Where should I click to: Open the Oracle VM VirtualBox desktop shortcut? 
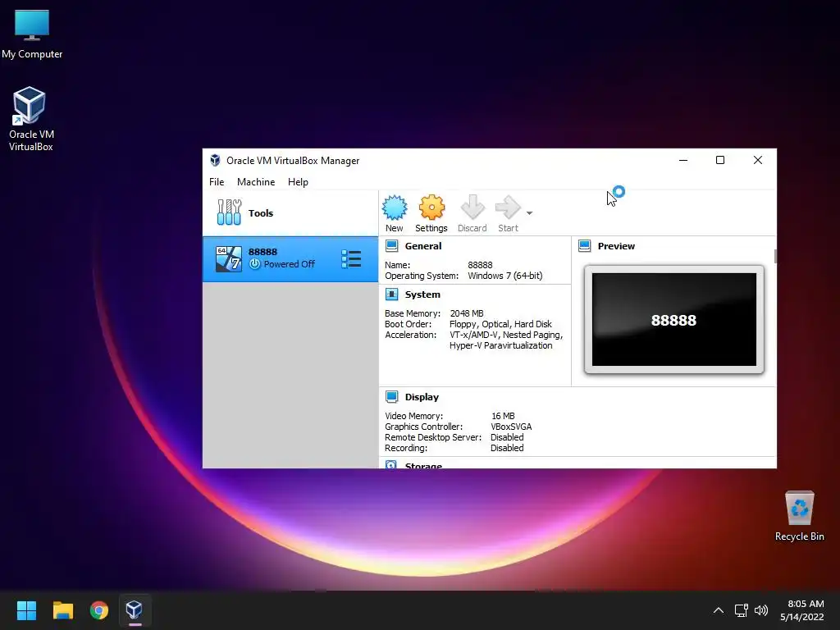(30, 119)
